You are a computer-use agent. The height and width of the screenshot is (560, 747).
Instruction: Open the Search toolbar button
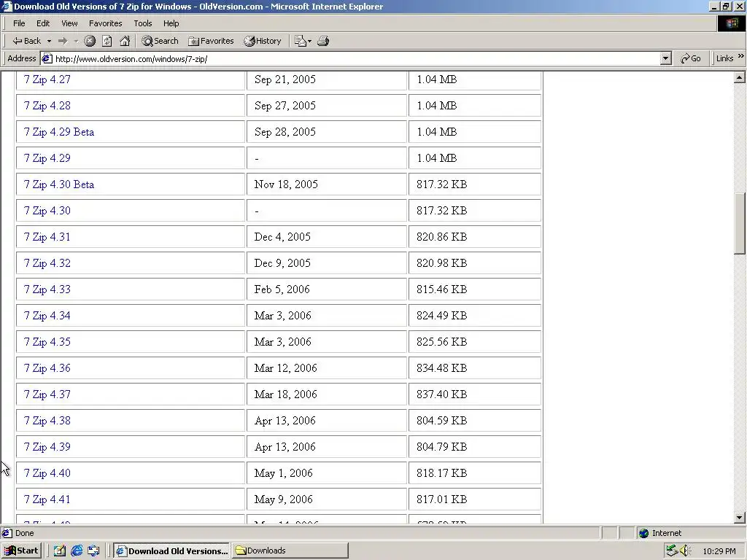[160, 41]
